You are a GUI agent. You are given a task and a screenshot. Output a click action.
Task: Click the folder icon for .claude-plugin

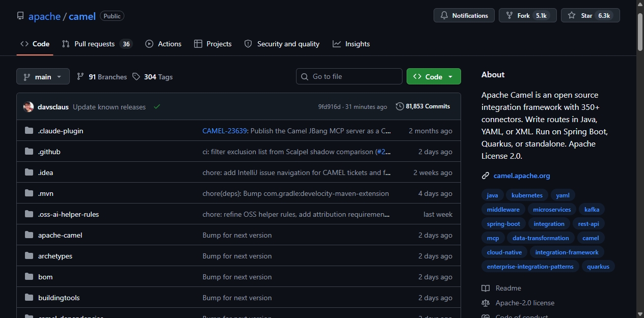coord(29,131)
